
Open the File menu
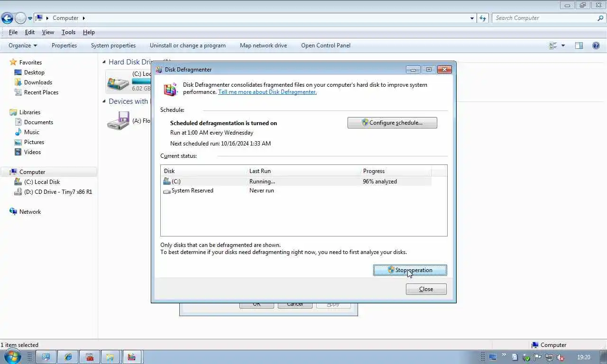click(13, 32)
